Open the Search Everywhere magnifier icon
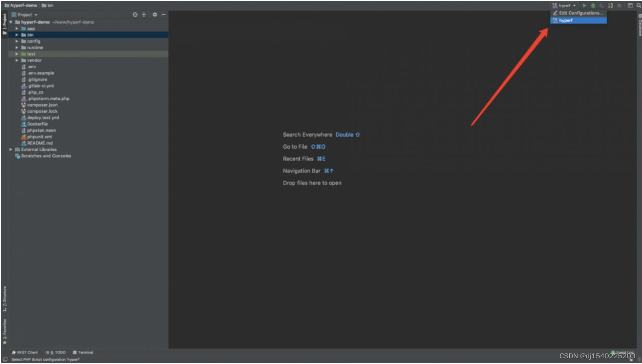Screen dimensions: 642x364 [x=638, y=6]
